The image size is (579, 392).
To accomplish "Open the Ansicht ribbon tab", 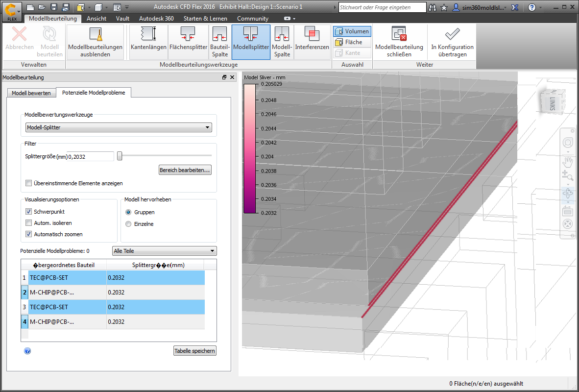I will coord(96,19).
